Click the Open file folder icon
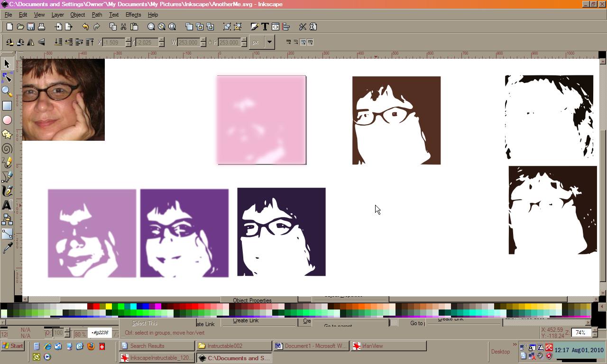This screenshot has height=364, width=607. pos(20,27)
